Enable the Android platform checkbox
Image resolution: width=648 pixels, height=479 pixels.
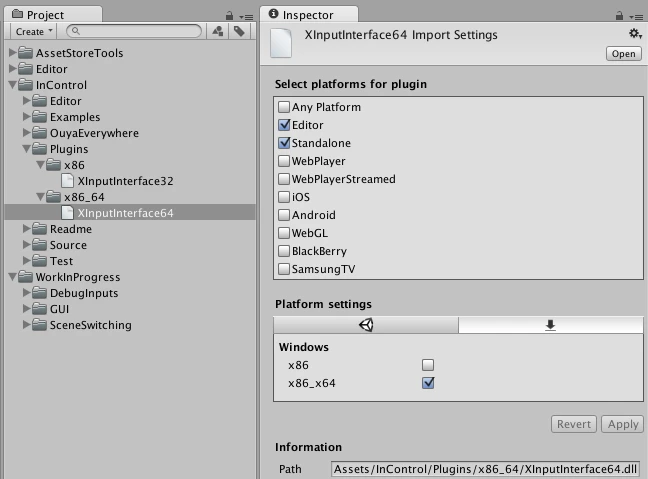pos(284,215)
